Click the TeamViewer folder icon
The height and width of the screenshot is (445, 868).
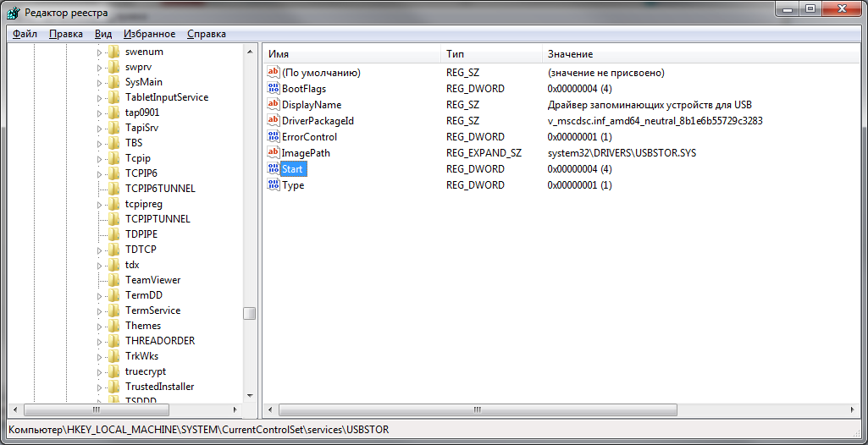[114, 280]
